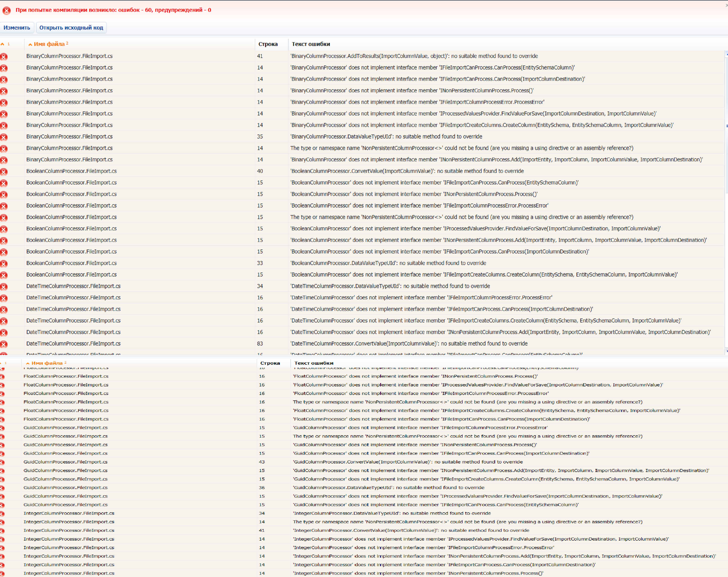The height and width of the screenshot is (577, 728).
Task: Select 'GuidColumnProcessor.DataValueTypeUId' error text
Action: (x=388, y=487)
